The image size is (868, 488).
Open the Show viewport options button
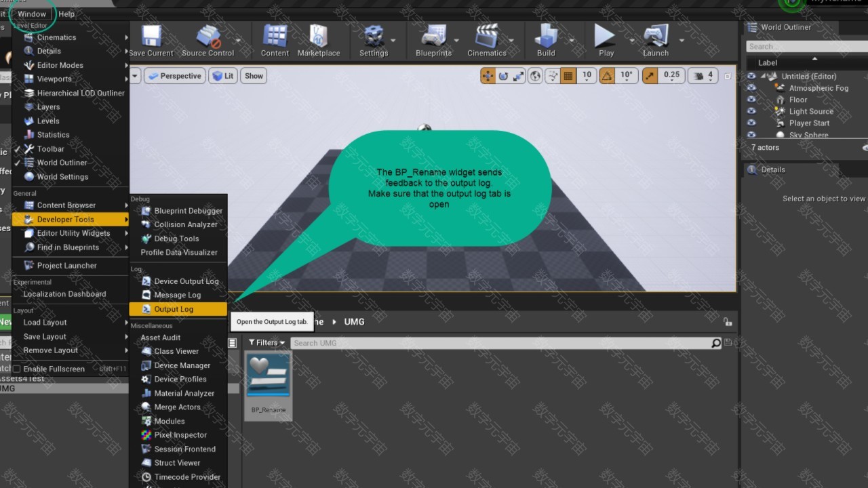pyautogui.click(x=254, y=76)
